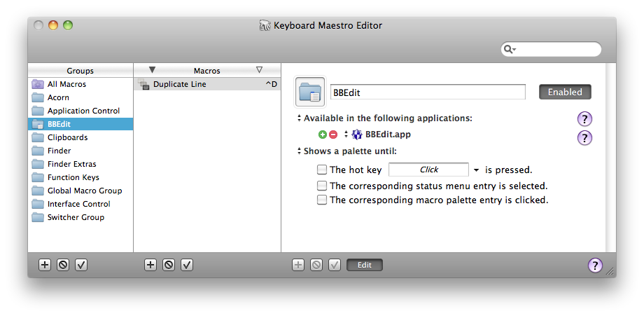The width and height of the screenshot is (644, 316).
Task: Click the Groups column header
Action: [80, 71]
